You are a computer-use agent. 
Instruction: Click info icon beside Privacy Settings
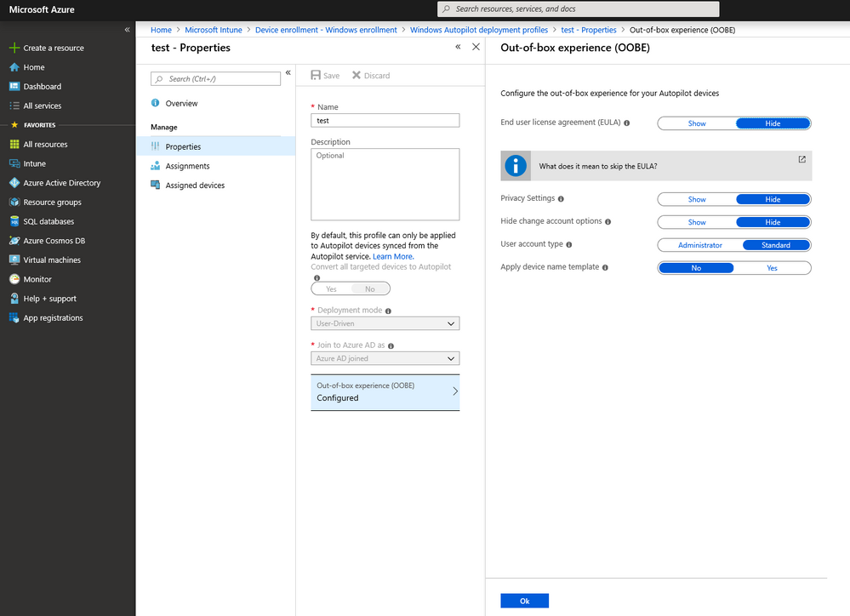(561, 199)
